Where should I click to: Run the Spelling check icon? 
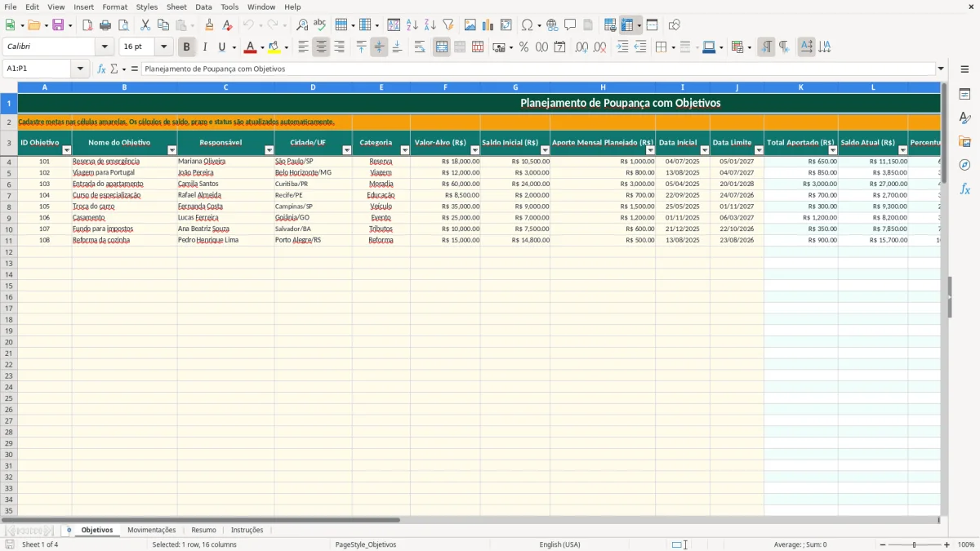point(320,25)
